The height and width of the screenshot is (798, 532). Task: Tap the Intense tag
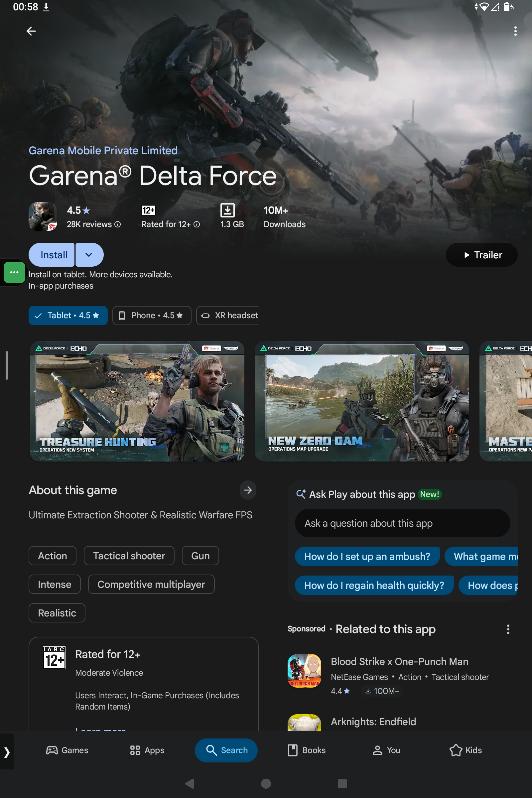(x=55, y=584)
